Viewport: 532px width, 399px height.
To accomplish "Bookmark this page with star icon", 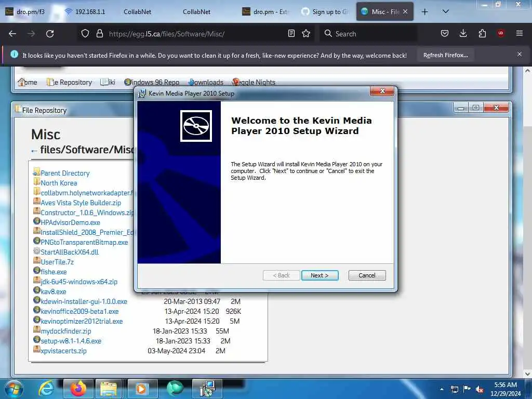I will [x=306, y=33].
